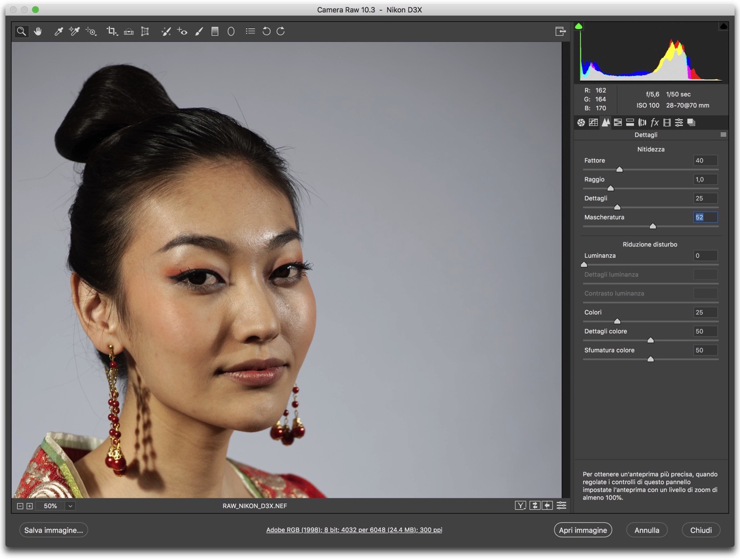
Task: Open the Effects (fx) tab
Action: (654, 123)
